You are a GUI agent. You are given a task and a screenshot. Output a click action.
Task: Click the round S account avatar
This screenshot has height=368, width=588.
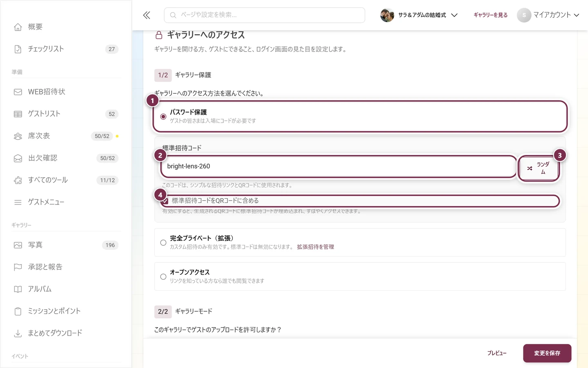(524, 15)
